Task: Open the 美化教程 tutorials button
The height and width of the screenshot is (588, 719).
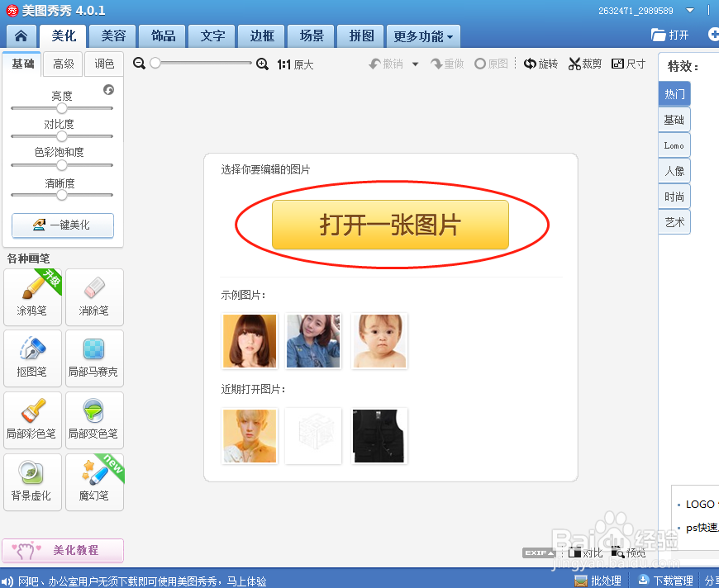Action: point(63,550)
